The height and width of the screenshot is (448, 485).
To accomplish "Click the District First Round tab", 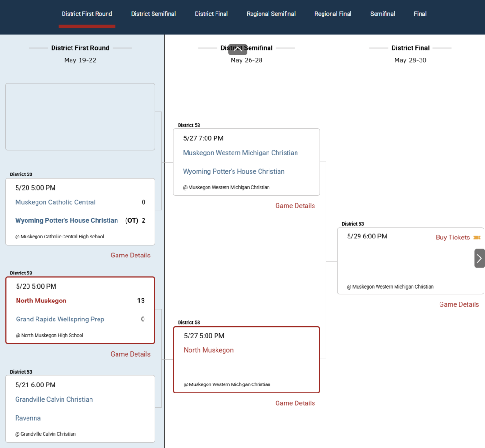I will click(87, 14).
